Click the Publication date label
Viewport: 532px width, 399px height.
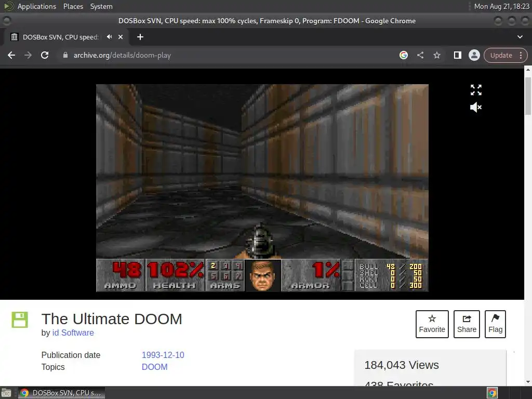(71, 355)
